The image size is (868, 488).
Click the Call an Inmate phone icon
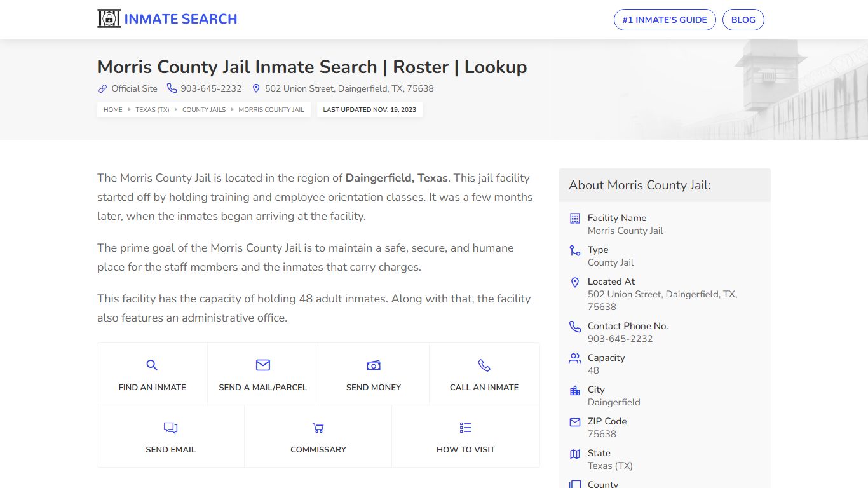(484, 365)
